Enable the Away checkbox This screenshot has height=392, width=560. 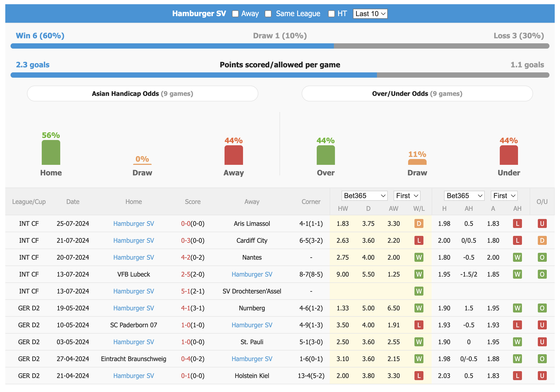(235, 14)
